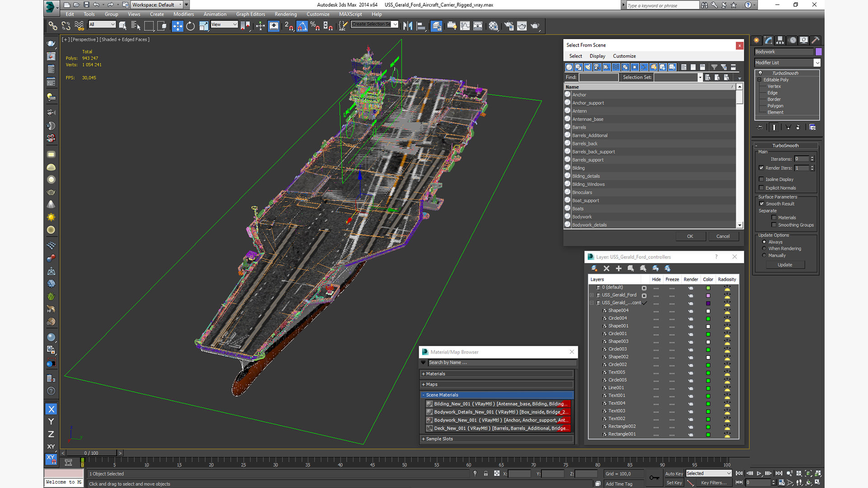
Task: Enable the Isoline Display checkbox
Action: (x=761, y=179)
